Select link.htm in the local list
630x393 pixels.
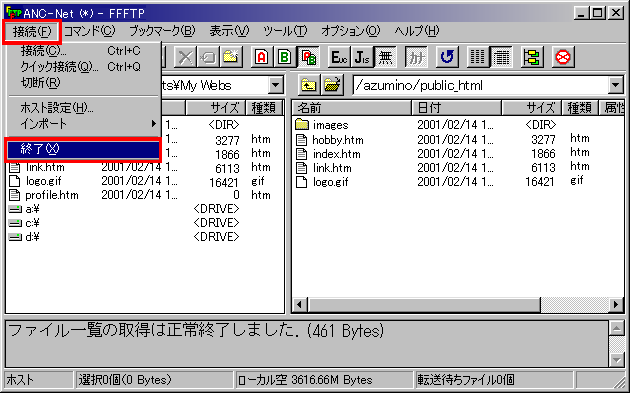[44, 167]
